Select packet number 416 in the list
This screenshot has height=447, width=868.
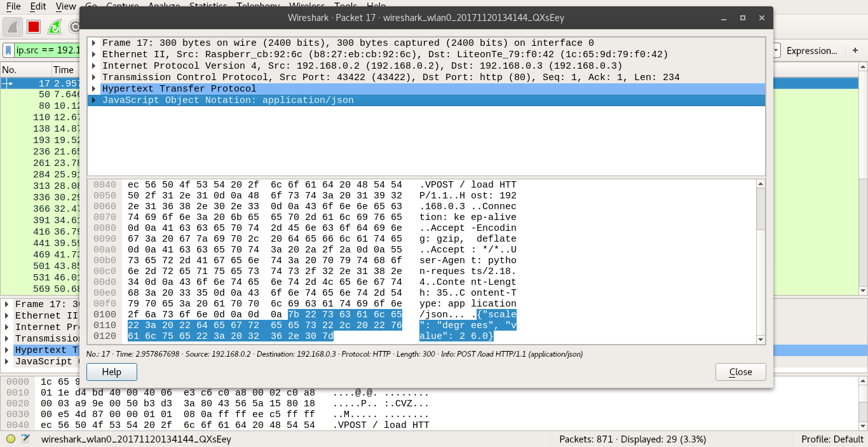click(x=41, y=232)
